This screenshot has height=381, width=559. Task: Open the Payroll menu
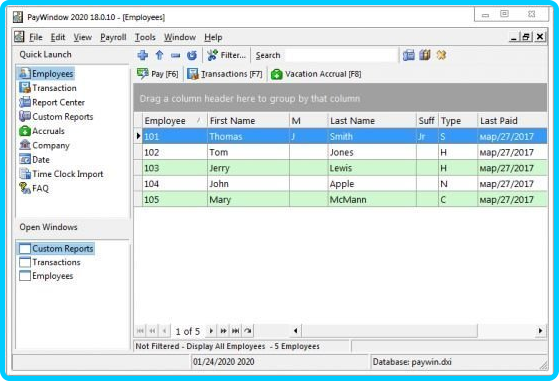[113, 37]
